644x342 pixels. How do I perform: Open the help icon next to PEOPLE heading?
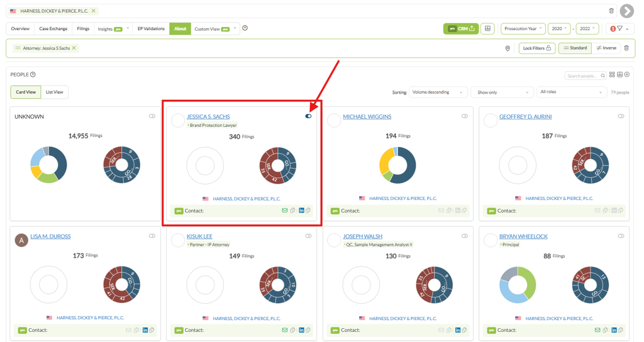coord(33,75)
